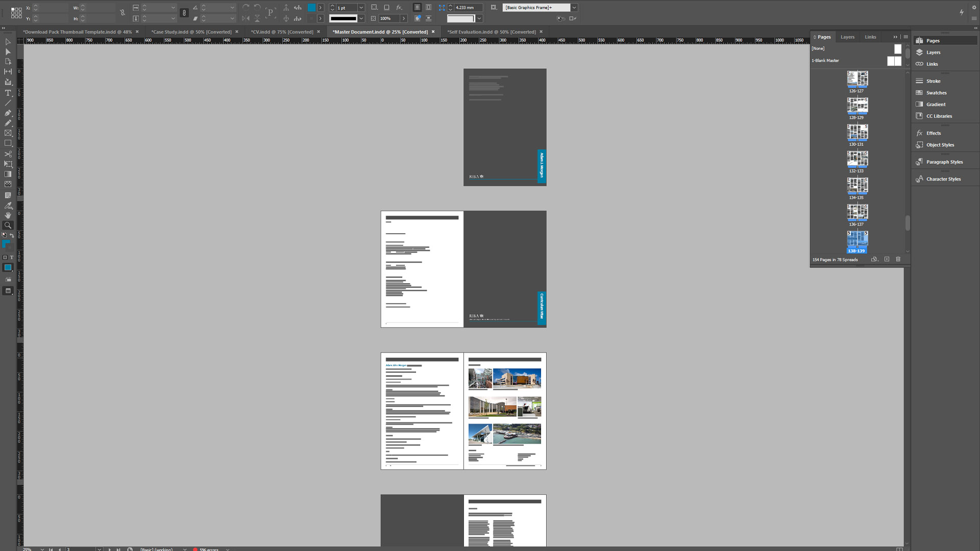This screenshot has width=980, height=551.
Task: Switch to the Layers tab
Action: tap(847, 37)
